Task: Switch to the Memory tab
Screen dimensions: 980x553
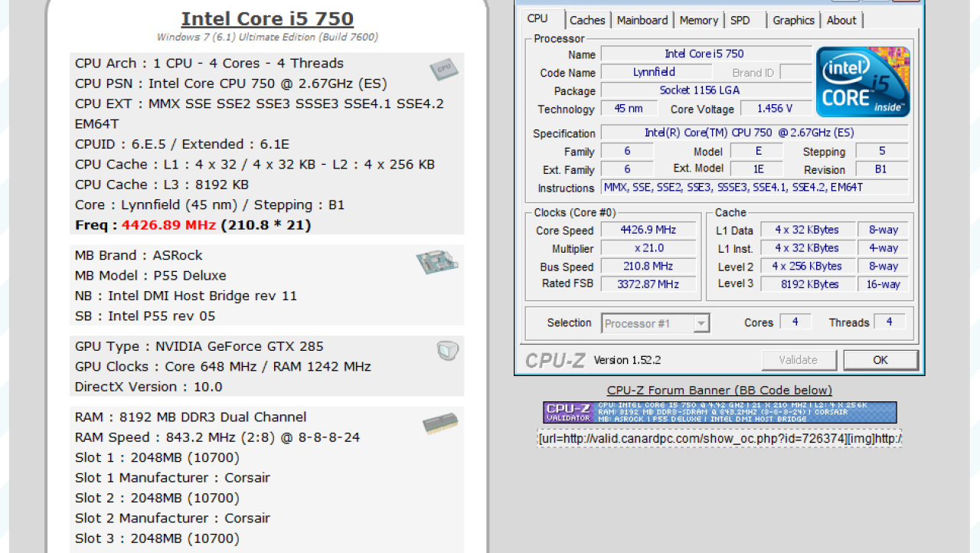Action: click(699, 21)
